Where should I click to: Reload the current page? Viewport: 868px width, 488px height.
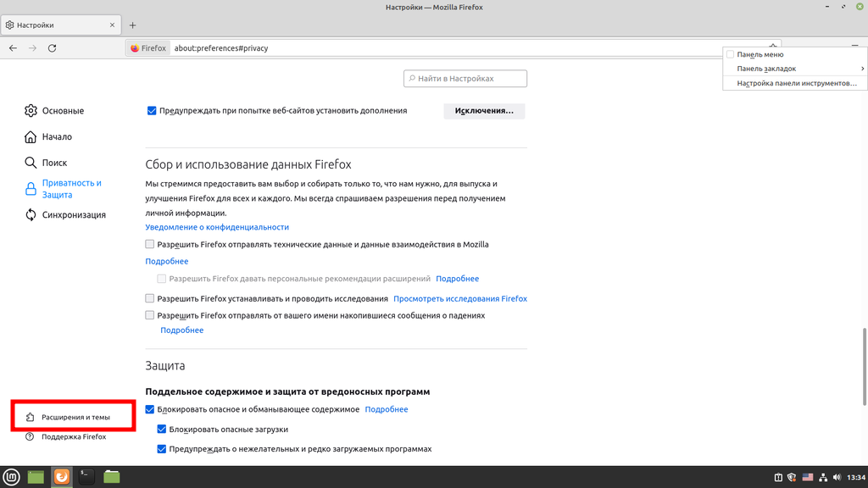[x=53, y=48]
